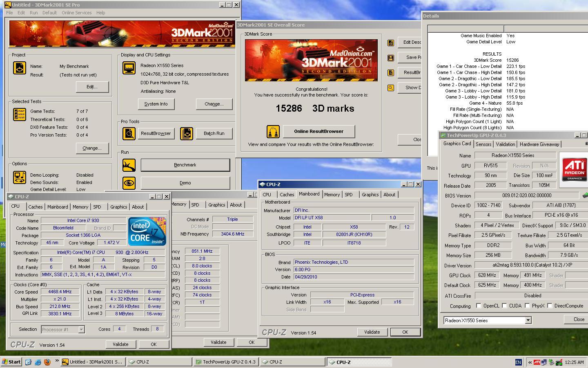Click the ATI tray icon
The height and width of the screenshot is (368, 588).
(537, 362)
